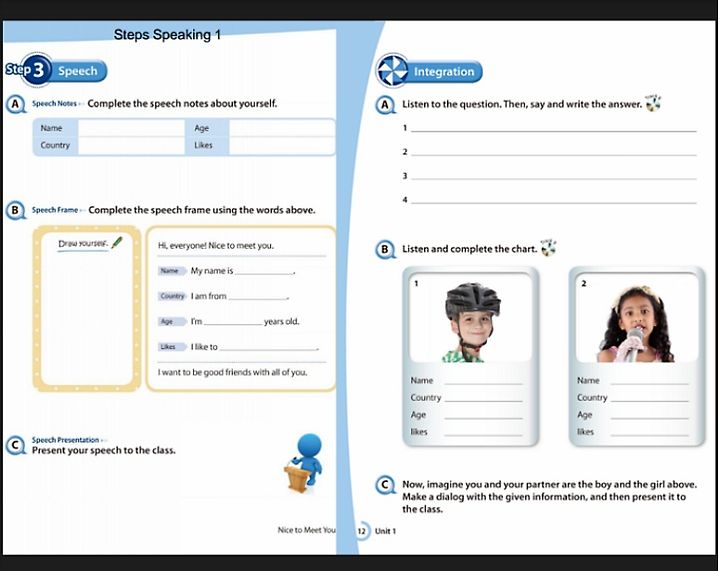The image size is (720, 571).
Task: Click 'Present your speech to the class.' text
Action: pyautogui.click(x=104, y=450)
